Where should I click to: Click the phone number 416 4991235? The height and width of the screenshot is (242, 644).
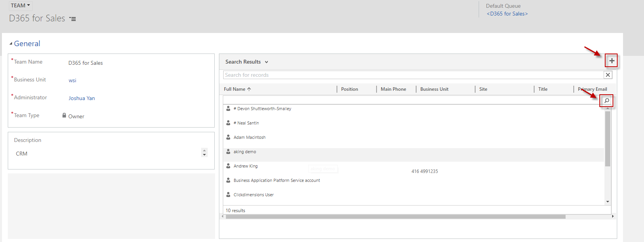point(425,171)
